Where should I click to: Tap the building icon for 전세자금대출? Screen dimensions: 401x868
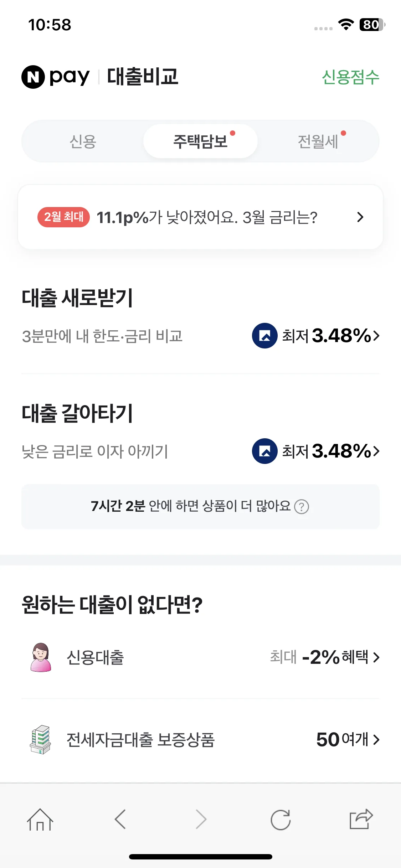(x=40, y=739)
